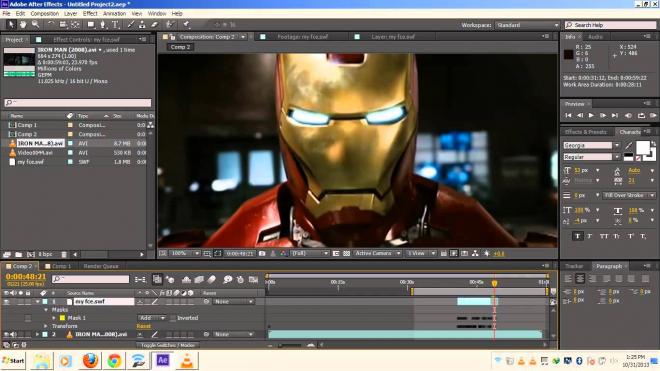Click the trash icon in Project panel

(64, 254)
